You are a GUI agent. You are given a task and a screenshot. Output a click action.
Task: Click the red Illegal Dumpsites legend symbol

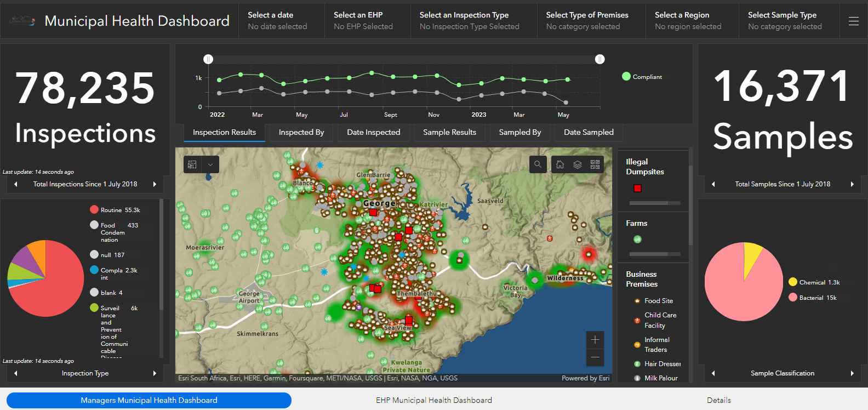637,189
